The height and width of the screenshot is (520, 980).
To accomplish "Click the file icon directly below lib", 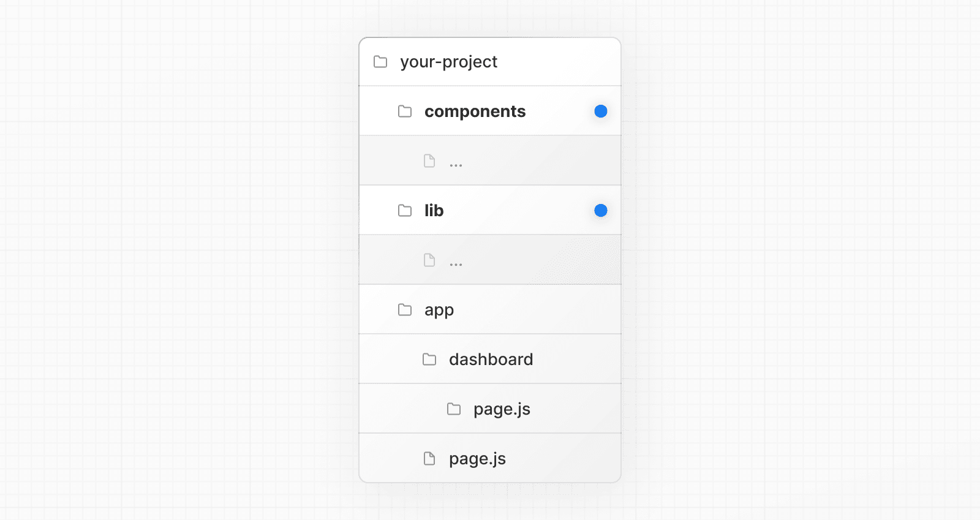I will coord(429,260).
